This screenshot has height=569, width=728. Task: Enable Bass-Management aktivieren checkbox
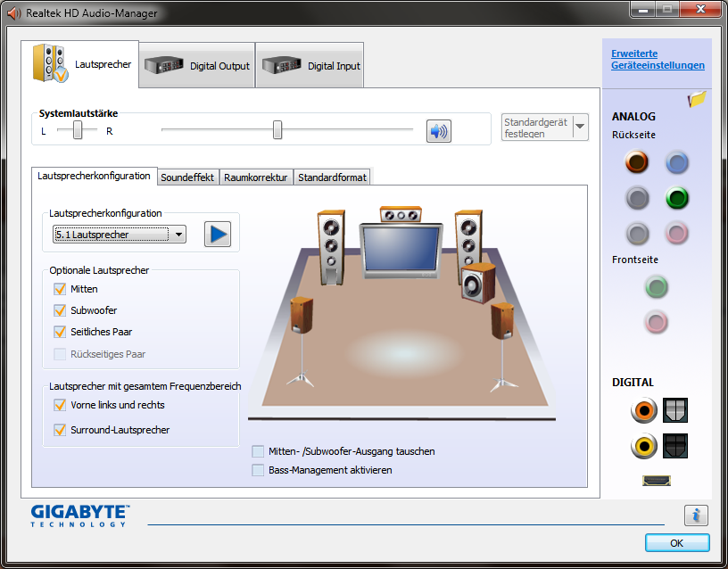click(x=259, y=470)
